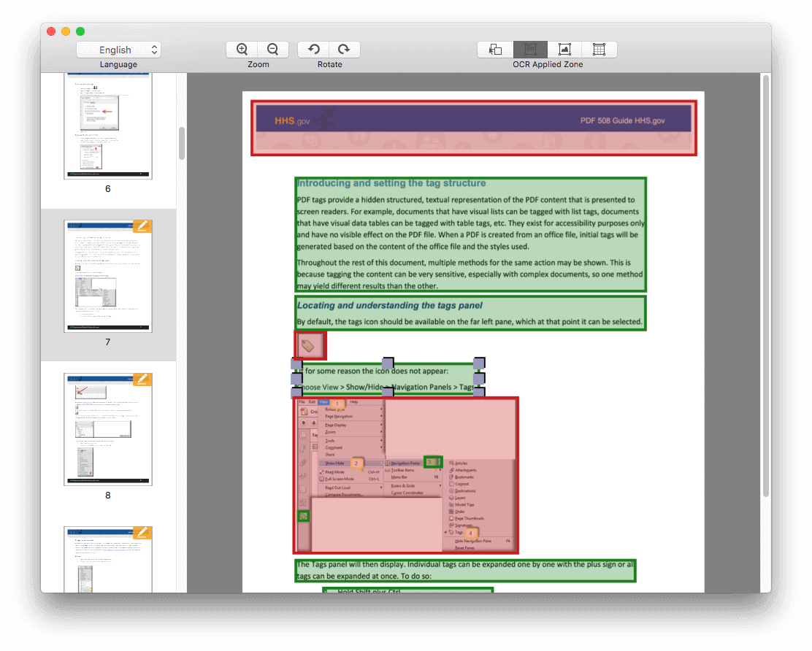Click the 'Choose View > Show/Hide' selected text zone
812x651 pixels.
tap(388, 379)
